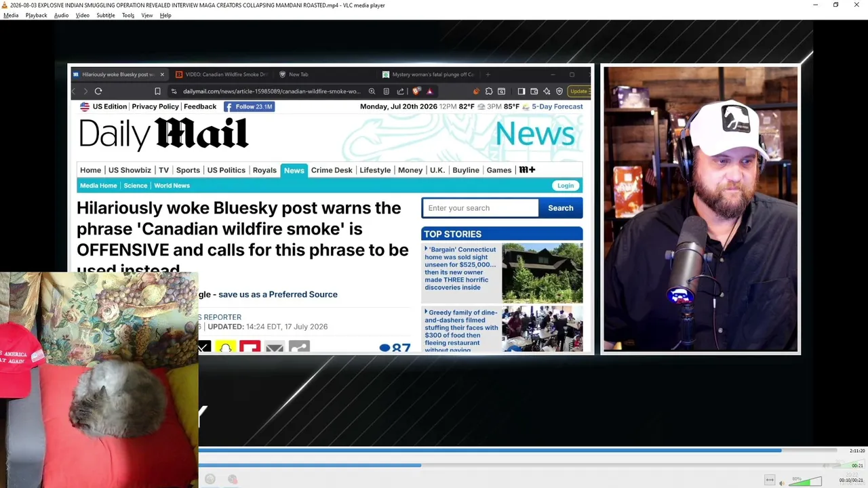Open the M+ section link
868x488 pixels.
click(527, 170)
